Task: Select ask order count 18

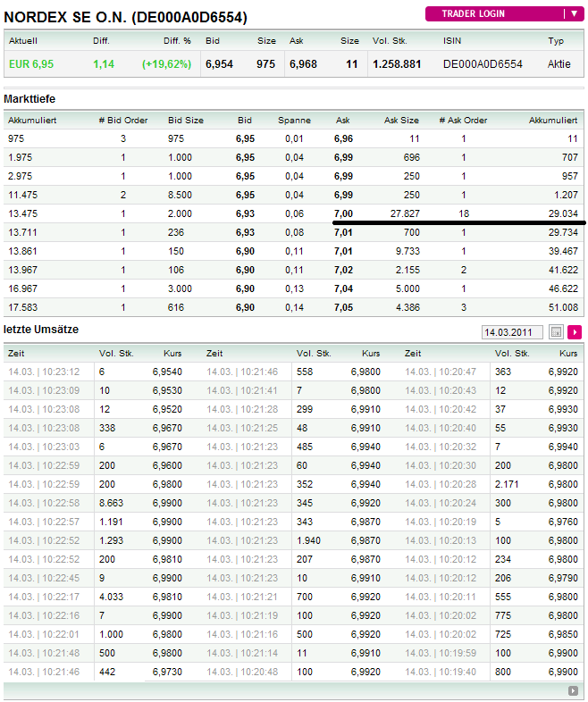Action: (x=464, y=213)
